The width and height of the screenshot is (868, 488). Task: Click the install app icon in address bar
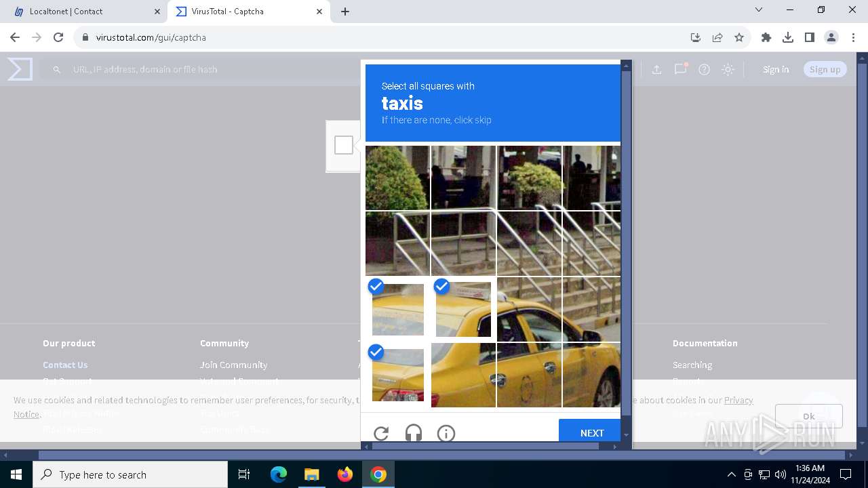695,37
